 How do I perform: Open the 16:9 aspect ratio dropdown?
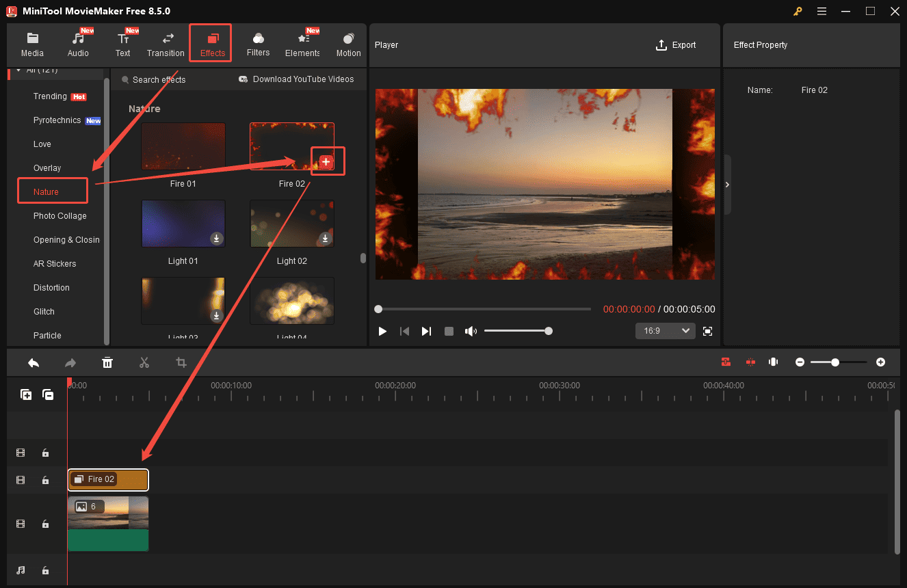click(x=664, y=330)
